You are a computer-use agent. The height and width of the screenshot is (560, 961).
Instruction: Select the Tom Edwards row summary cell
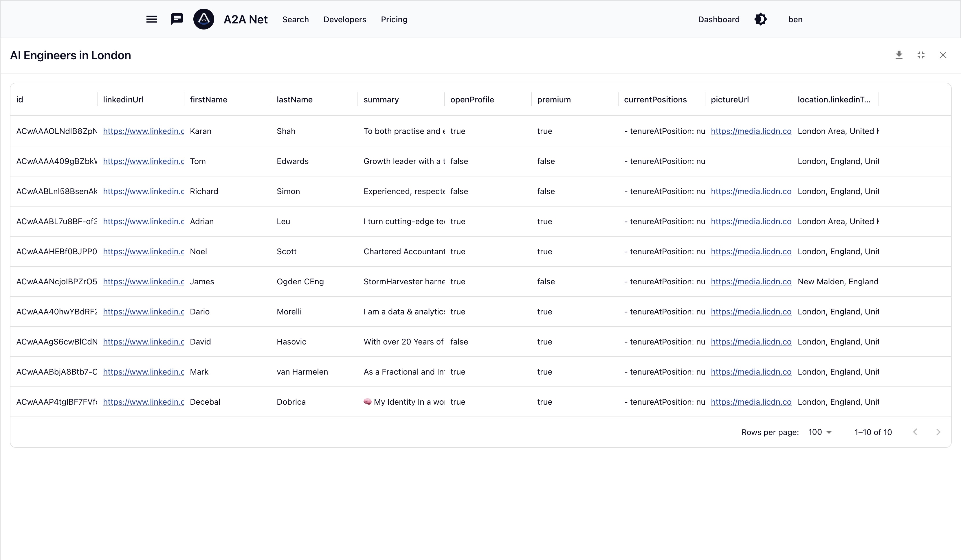click(404, 161)
